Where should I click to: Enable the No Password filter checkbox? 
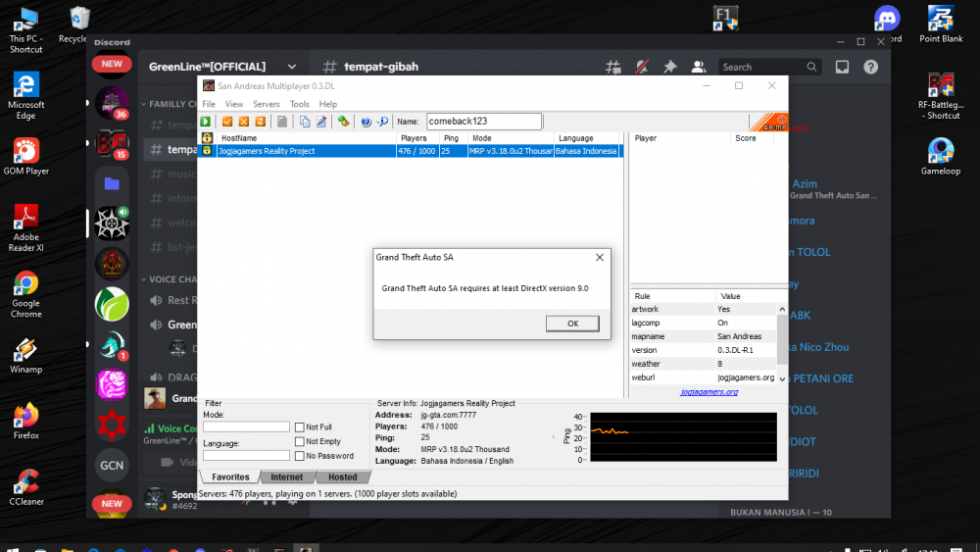[299, 456]
